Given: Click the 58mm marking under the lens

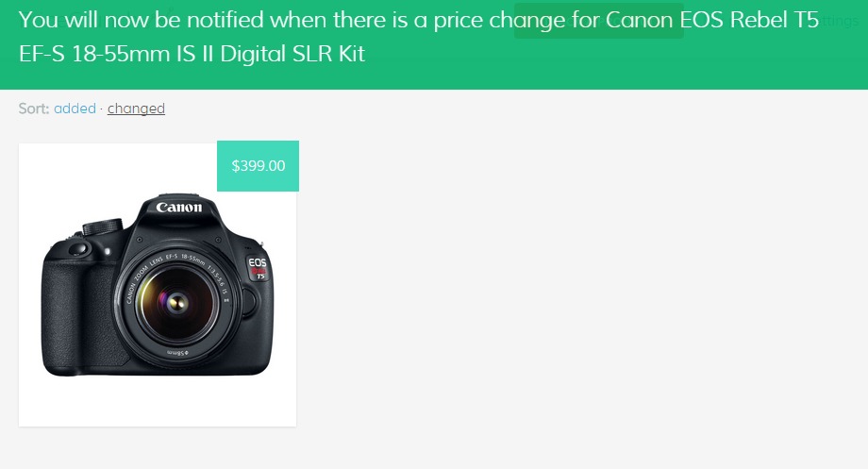Looking at the screenshot, I should (177, 353).
